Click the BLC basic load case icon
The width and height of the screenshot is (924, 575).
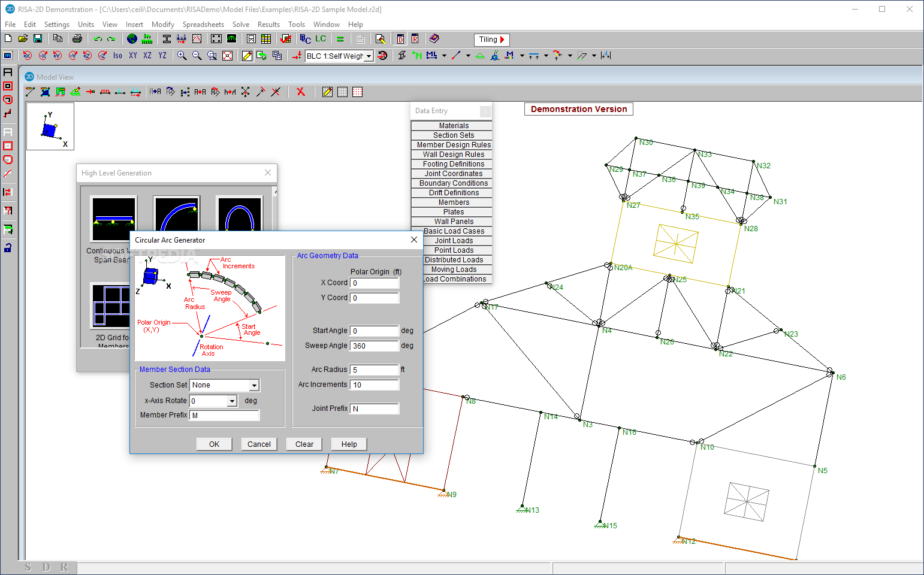tap(306, 38)
